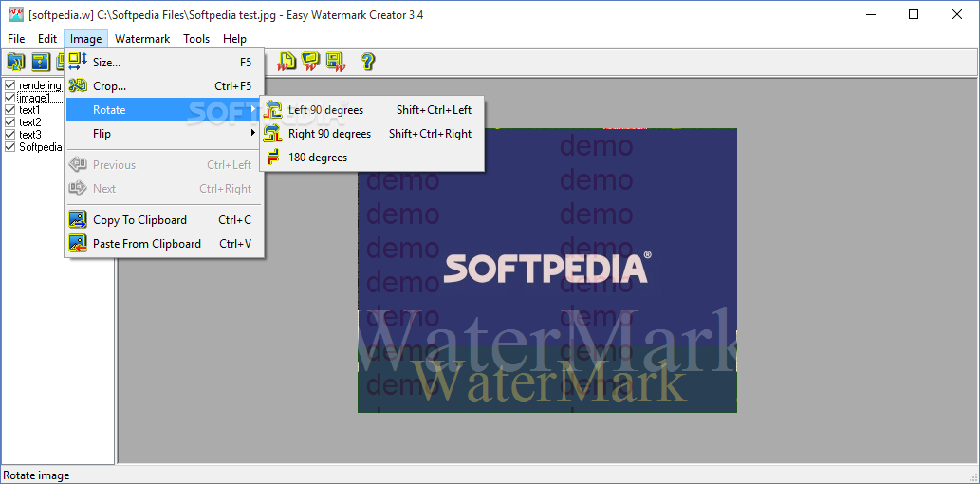Click the Copy To Clipboard icon

[x=78, y=219]
